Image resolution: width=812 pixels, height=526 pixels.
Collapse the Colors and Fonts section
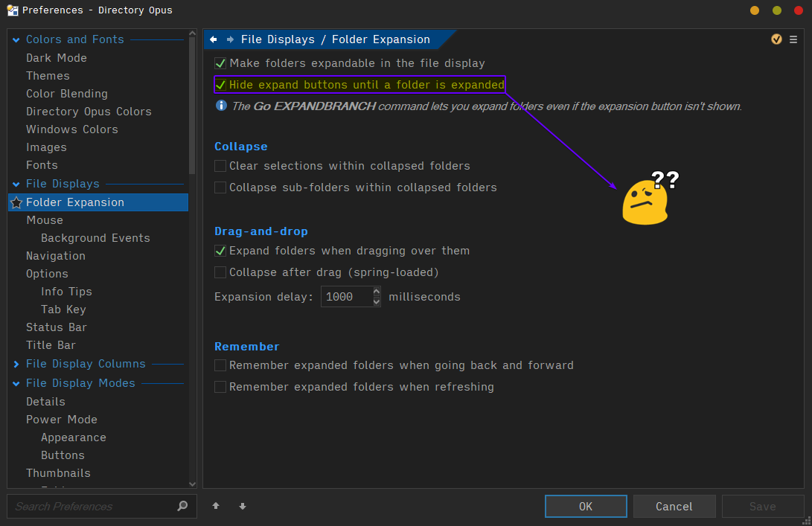16,40
